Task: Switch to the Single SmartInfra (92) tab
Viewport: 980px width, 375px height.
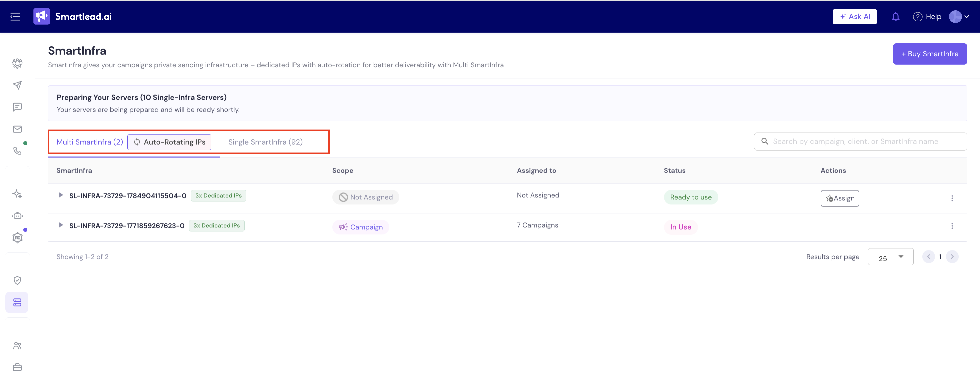Action: 266,142
